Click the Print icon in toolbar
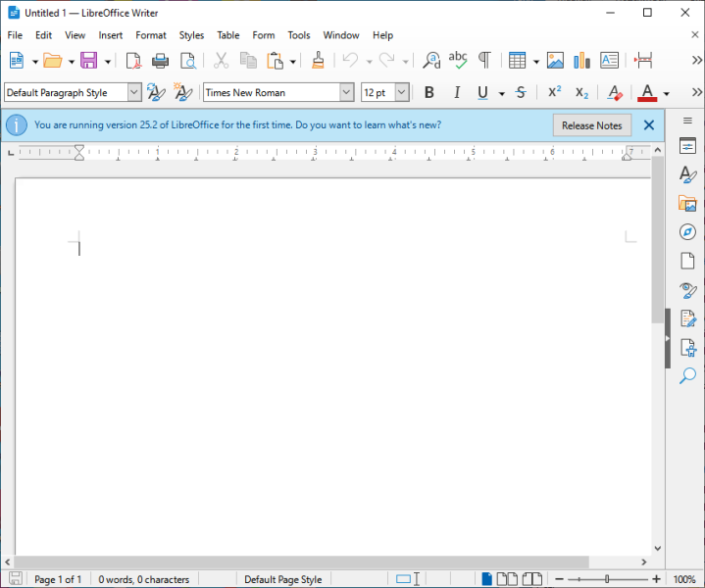 pos(160,61)
